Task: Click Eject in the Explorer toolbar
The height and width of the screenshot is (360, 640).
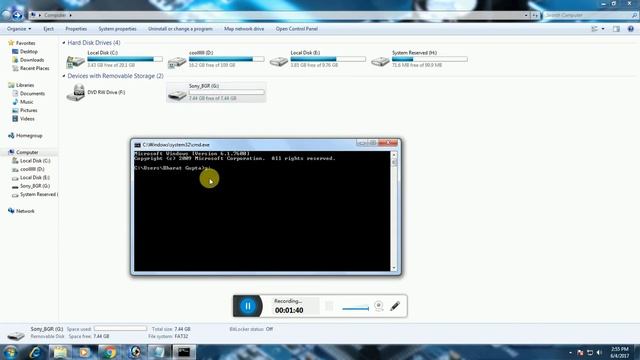Action: coord(49,29)
